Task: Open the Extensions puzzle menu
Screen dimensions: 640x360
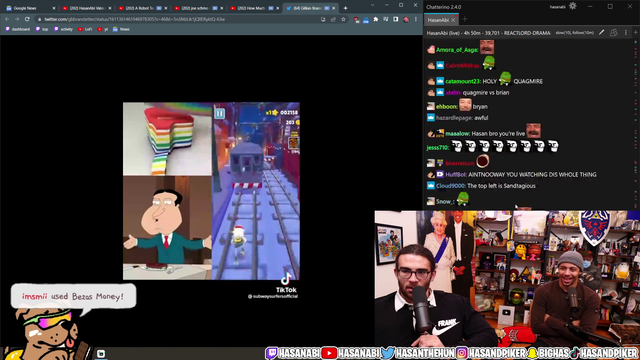Action: pyautogui.click(x=376, y=19)
